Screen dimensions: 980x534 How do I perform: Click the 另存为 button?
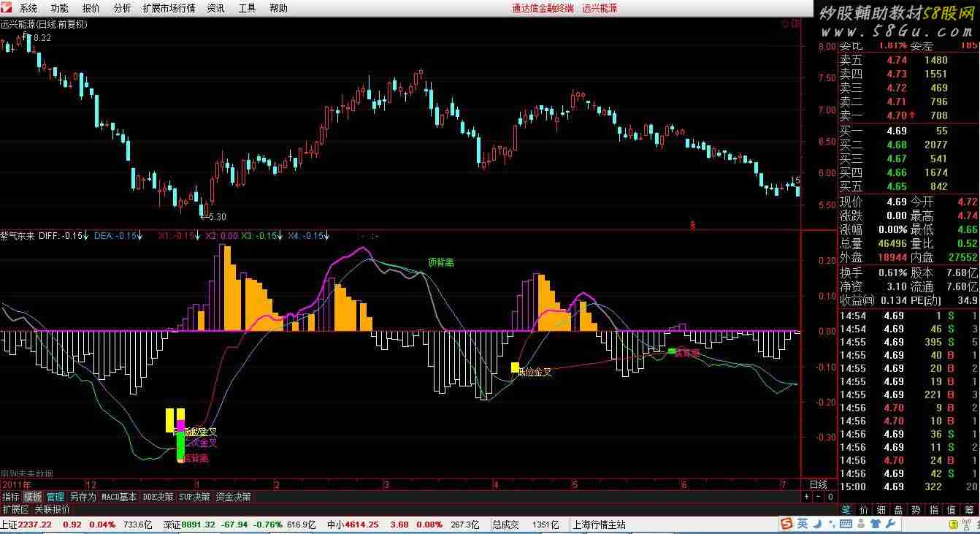tap(83, 497)
